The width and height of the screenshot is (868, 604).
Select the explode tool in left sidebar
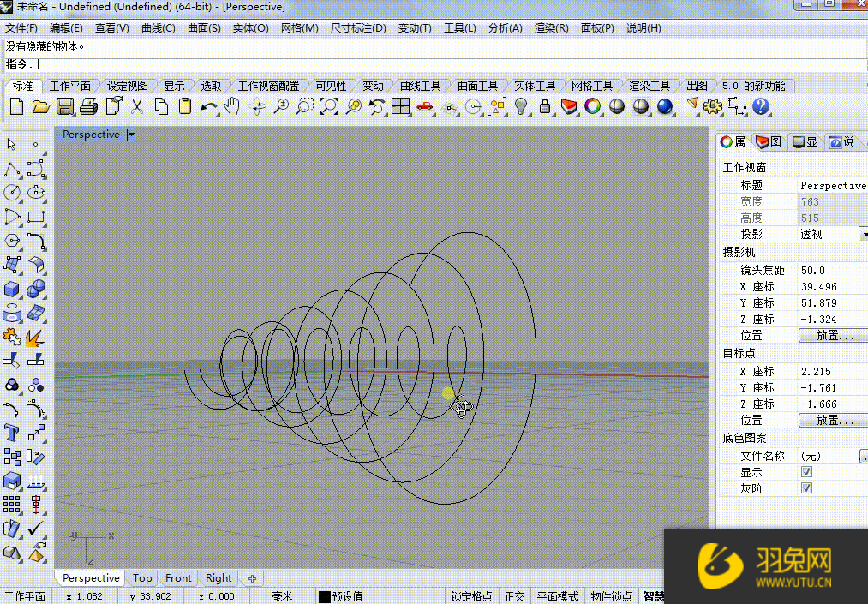click(x=35, y=337)
